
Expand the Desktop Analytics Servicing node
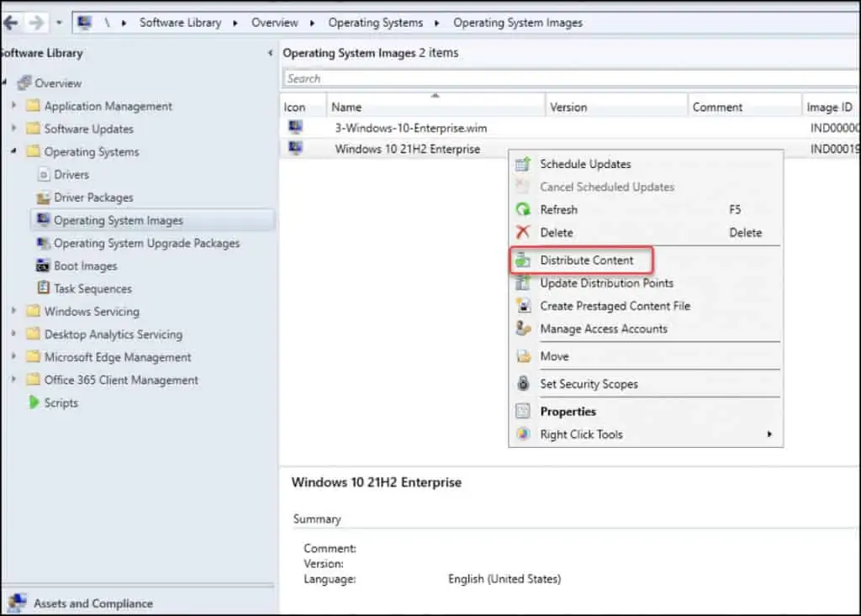click(13, 334)
